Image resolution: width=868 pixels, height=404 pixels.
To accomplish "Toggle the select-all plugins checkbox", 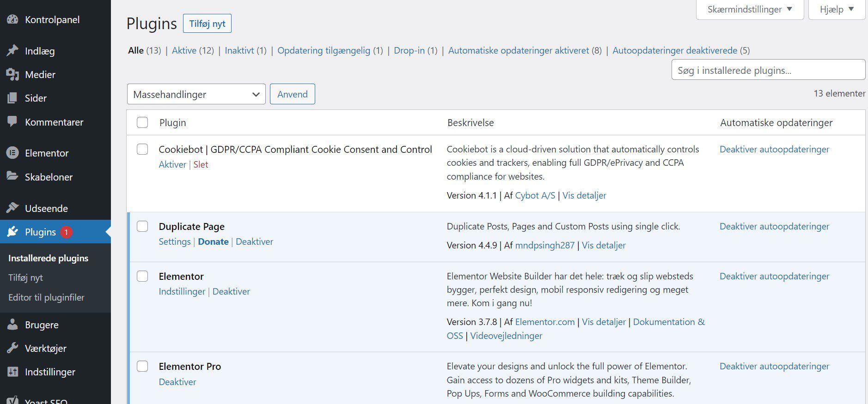I will (x=142, y=122).
